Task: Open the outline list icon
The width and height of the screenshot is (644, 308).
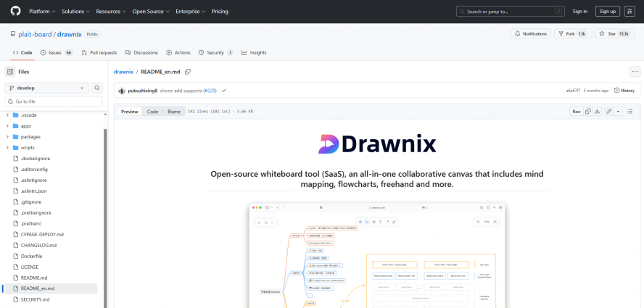Action: tap(630, 112)
